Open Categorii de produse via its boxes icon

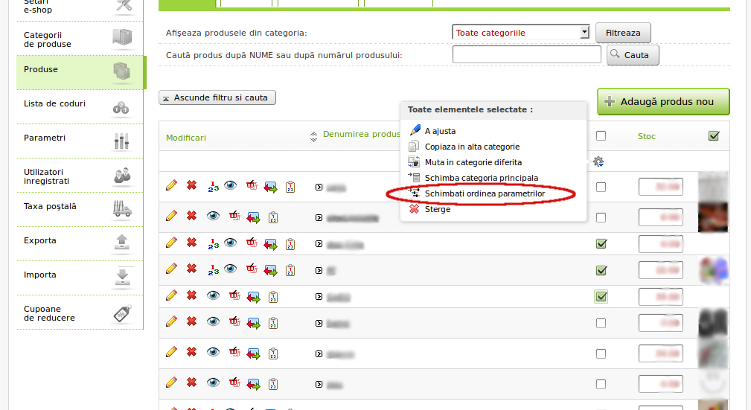[x=122, y=37]
